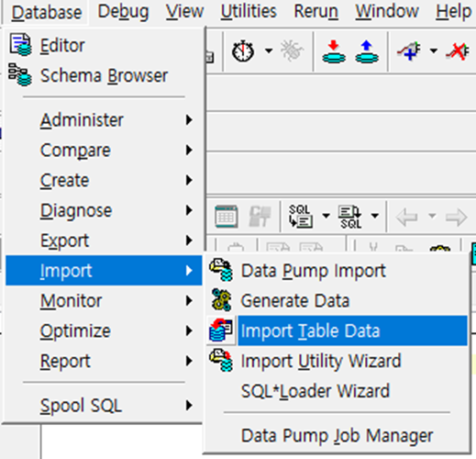Click the toolbar icon with blue plus
This screenshot has width=476, height=459.
[x=409, y=50]
